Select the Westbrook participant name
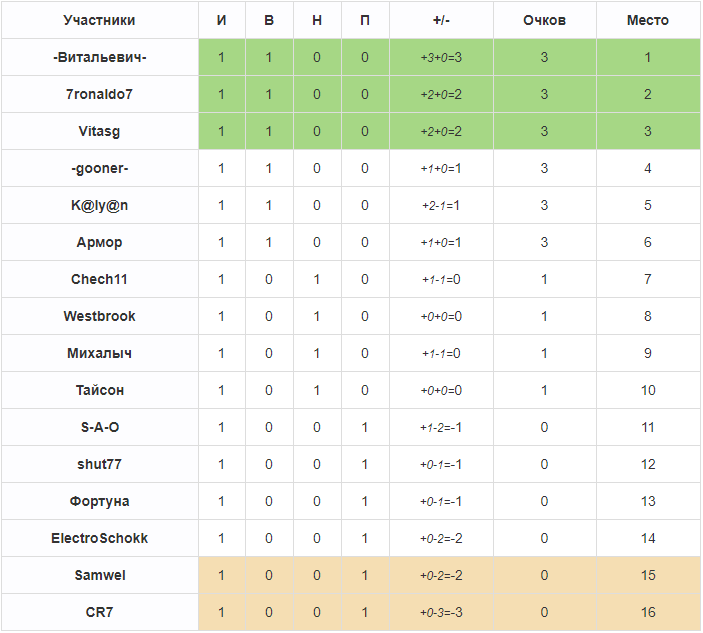The width and height of the screenshot is (703, 633). (99, 316)
